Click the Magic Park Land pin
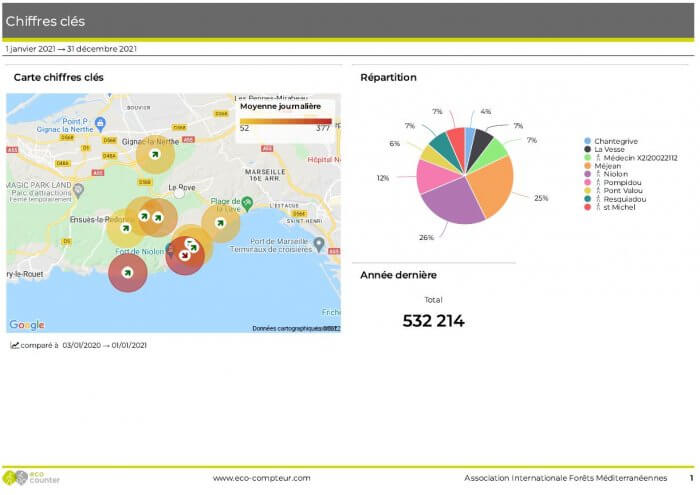The height and width of the screenshot is (495, 700). 79,191
